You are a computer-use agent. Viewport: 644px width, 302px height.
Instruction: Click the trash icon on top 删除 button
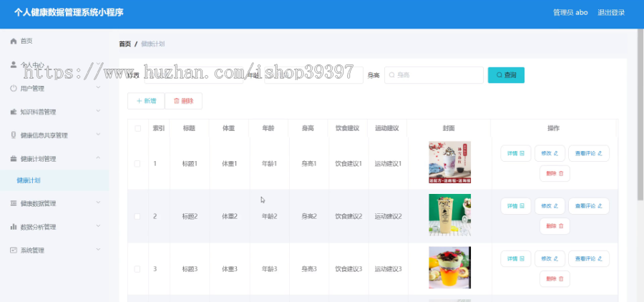tap(177, 101)
